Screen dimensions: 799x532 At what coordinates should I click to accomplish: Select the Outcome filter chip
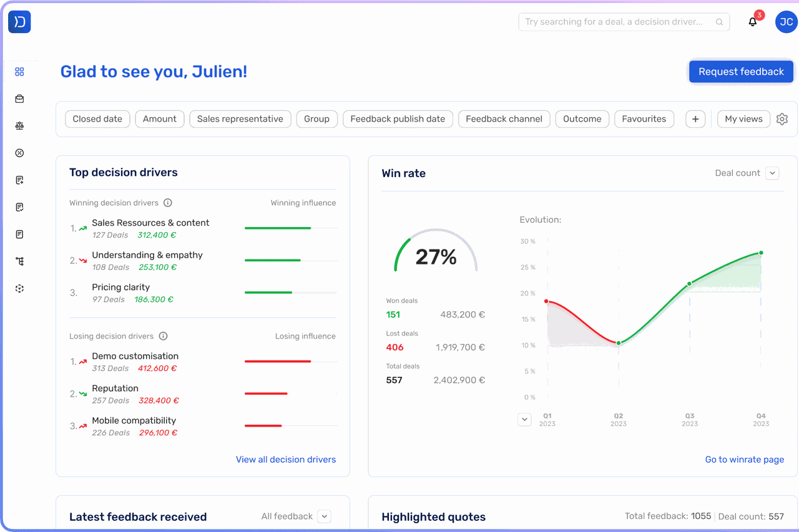tap(582, 119)
